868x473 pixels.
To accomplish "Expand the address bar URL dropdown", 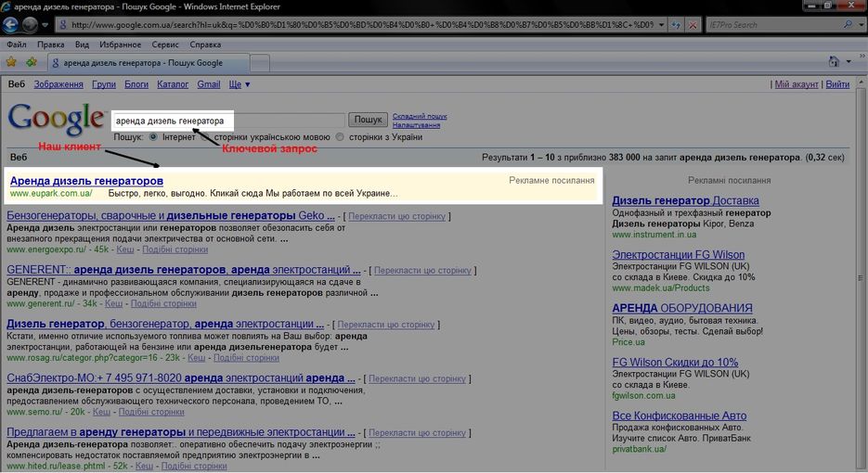I will point(662,25).
